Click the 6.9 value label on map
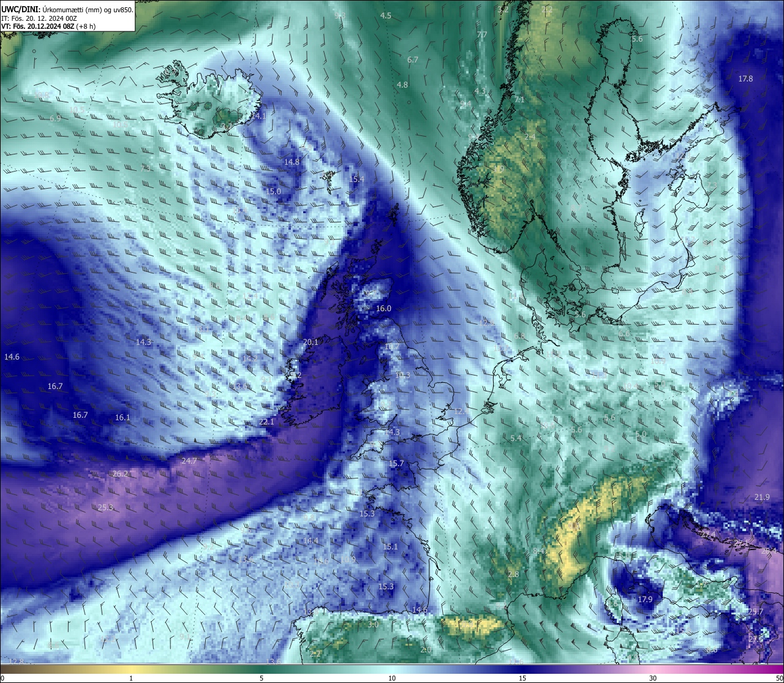The image size is (784, 683). 55,118
